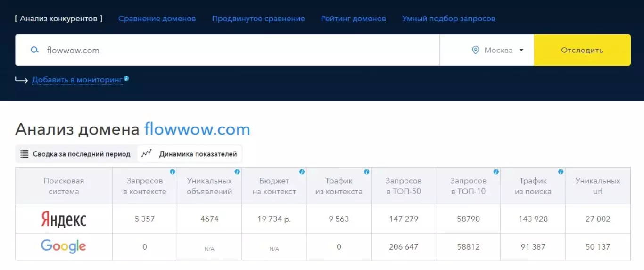Click Google value 206 647
The image size is (644, 270).
pos(404,246)
